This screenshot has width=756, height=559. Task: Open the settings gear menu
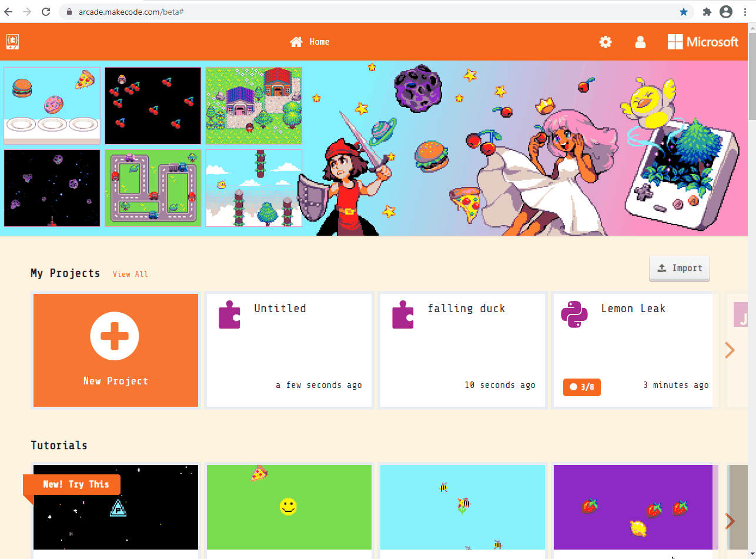[606, 42]
